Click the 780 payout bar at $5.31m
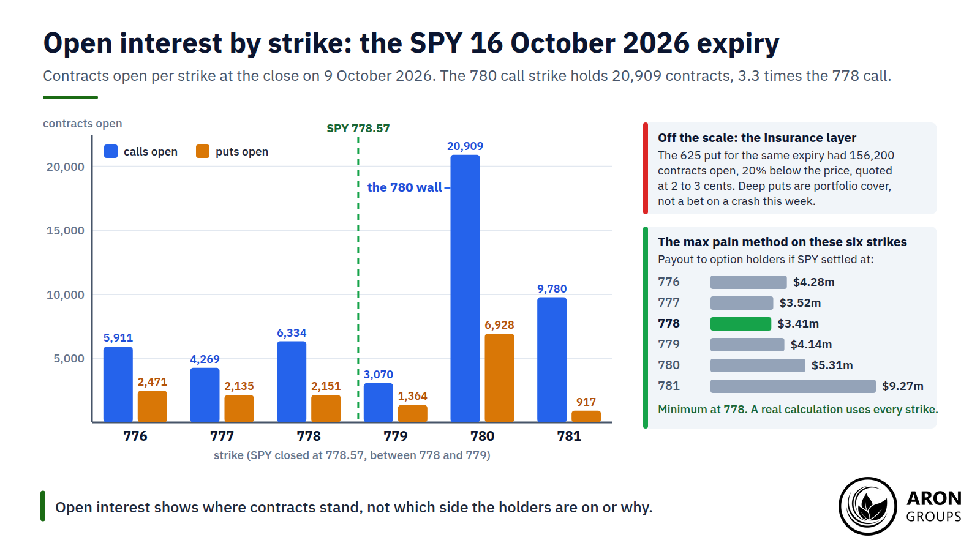 (x=758, y=365)
